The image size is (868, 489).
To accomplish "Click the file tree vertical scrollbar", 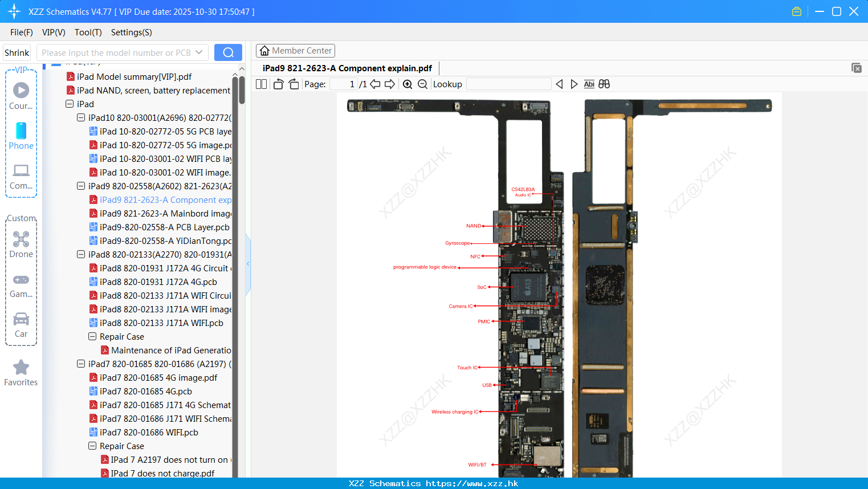I will (242, 90).
